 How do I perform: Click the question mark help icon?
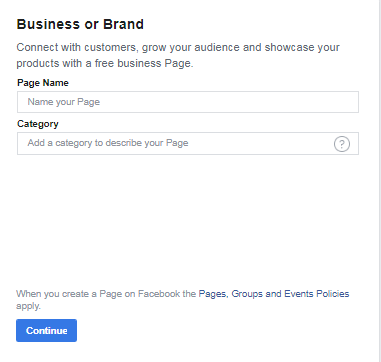coord(342,144)
